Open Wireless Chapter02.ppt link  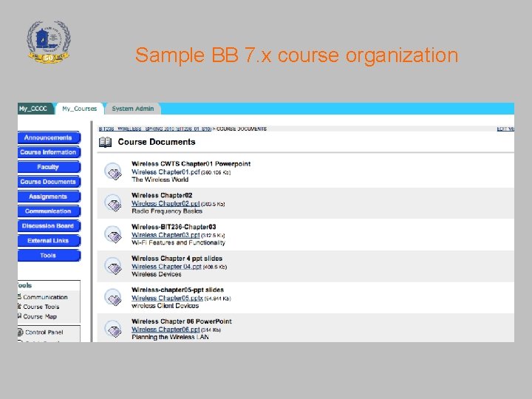pyautogui.click(x=166, y=204)
